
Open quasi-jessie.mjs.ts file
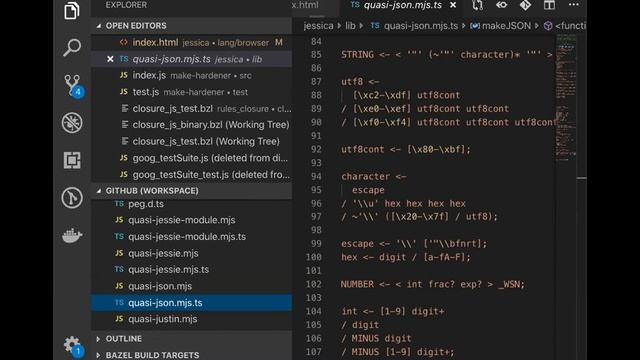click(191, 270)
